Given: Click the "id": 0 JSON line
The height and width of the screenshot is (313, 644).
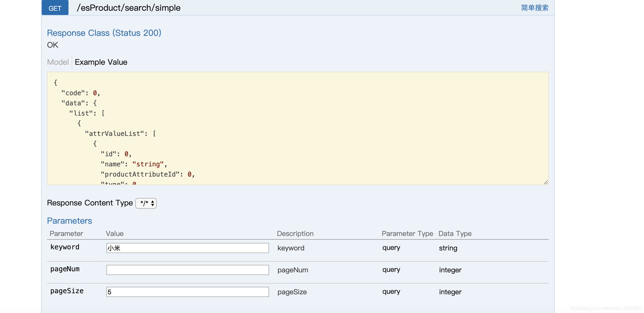Looking at the screenshot, I should (116, 154).
